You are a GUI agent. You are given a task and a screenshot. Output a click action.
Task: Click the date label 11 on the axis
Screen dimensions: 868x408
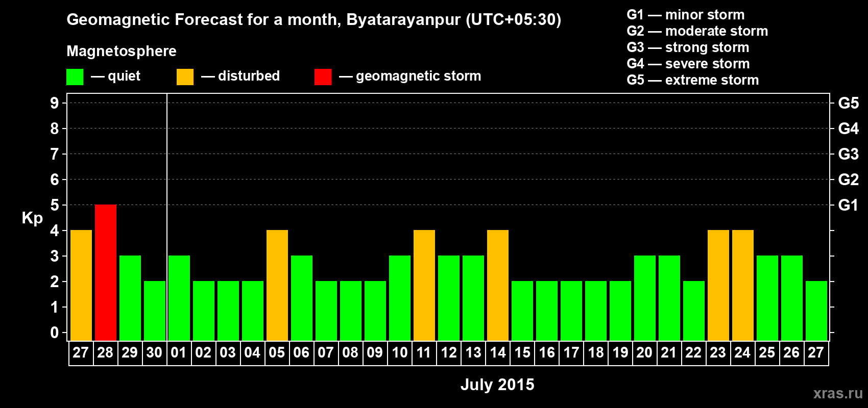(424, 353)
